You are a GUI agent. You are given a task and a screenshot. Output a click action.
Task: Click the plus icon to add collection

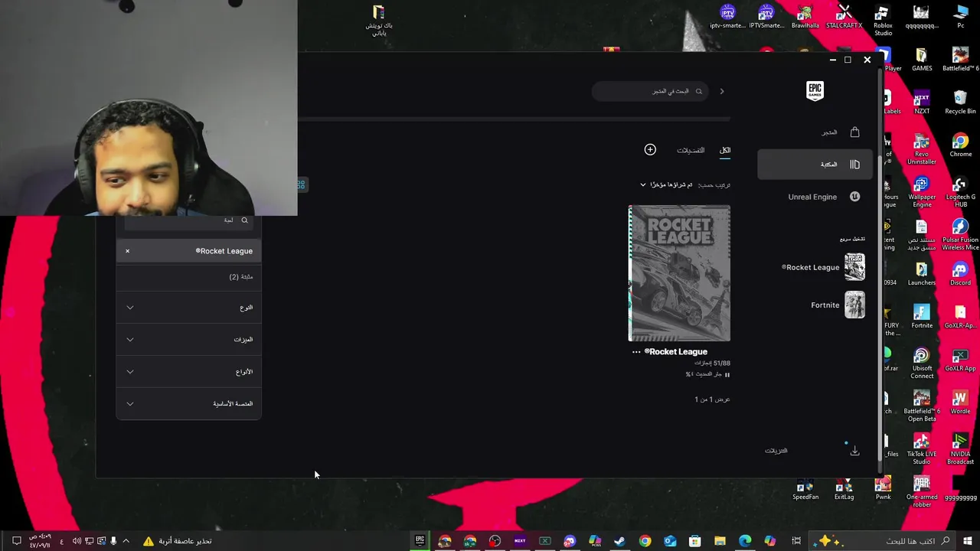(x=650, y=149)
